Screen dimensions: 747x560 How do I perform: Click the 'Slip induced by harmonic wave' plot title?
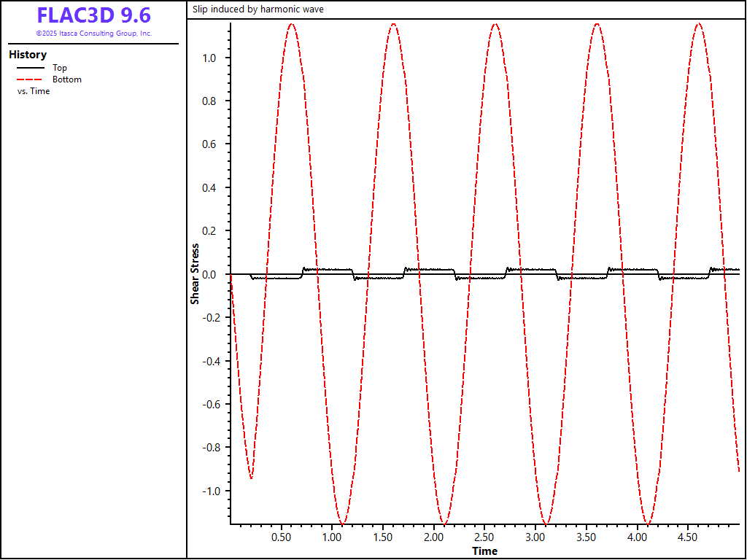tap(258, 9)
